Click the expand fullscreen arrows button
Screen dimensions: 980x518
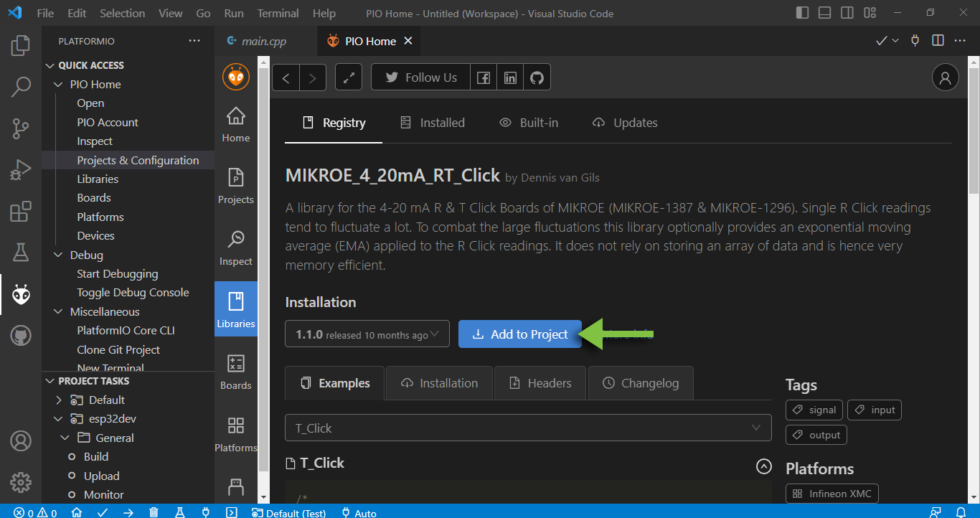(349, 77)
